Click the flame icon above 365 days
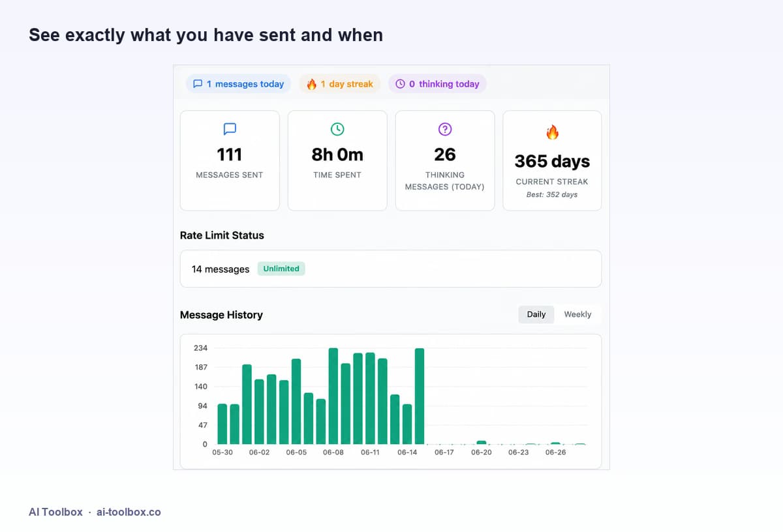 553,132
